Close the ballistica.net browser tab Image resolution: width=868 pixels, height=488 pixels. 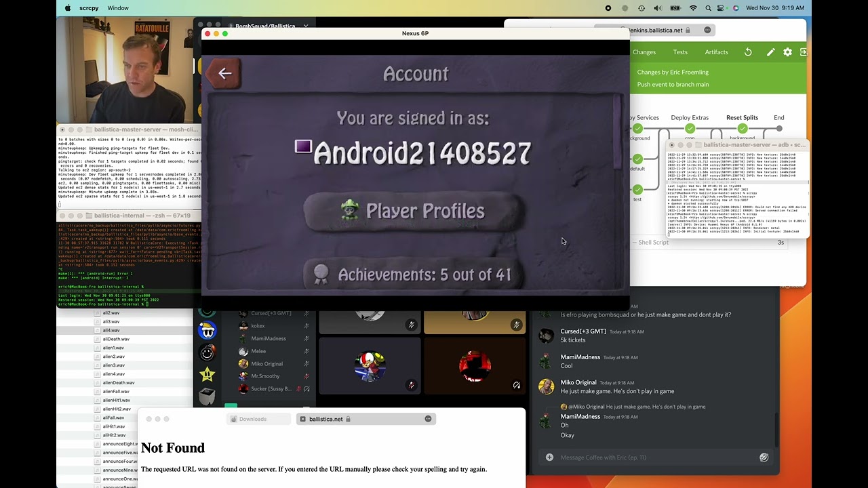pyautogui.click(x=302, y=419)
